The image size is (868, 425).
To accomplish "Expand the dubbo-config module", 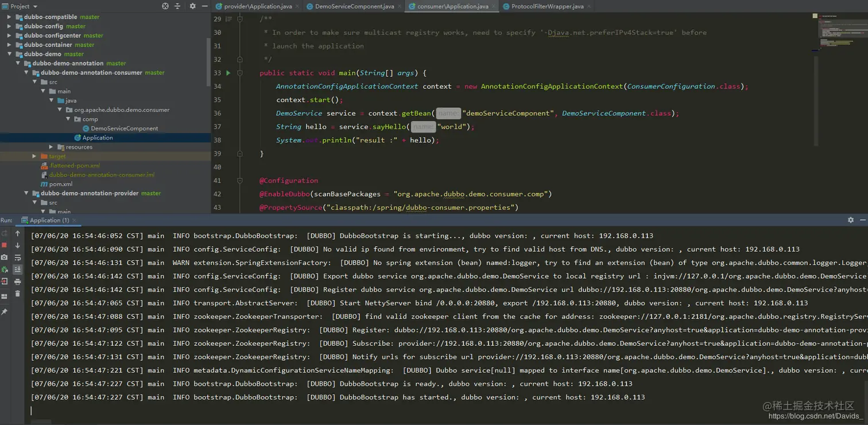I will tap(9, 26).
